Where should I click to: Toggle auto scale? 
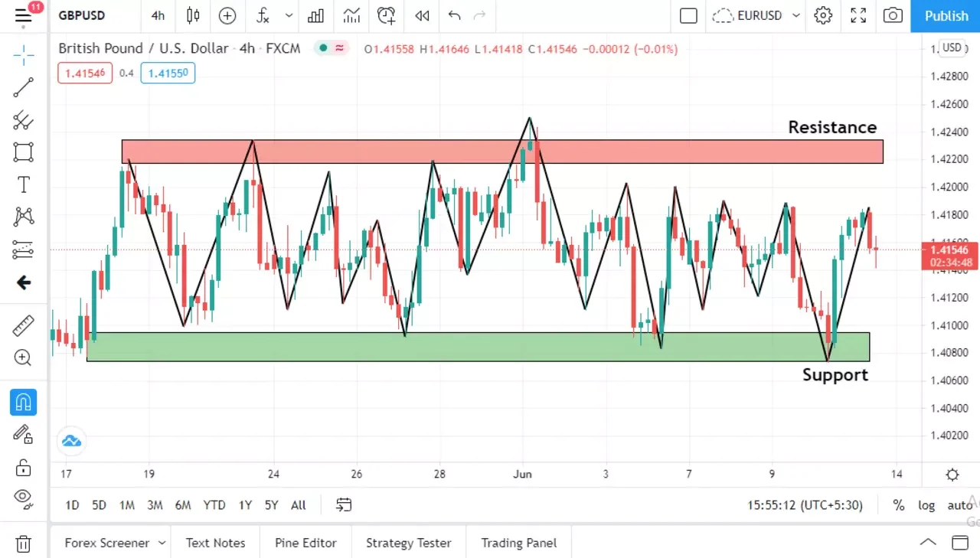[960, 505]
